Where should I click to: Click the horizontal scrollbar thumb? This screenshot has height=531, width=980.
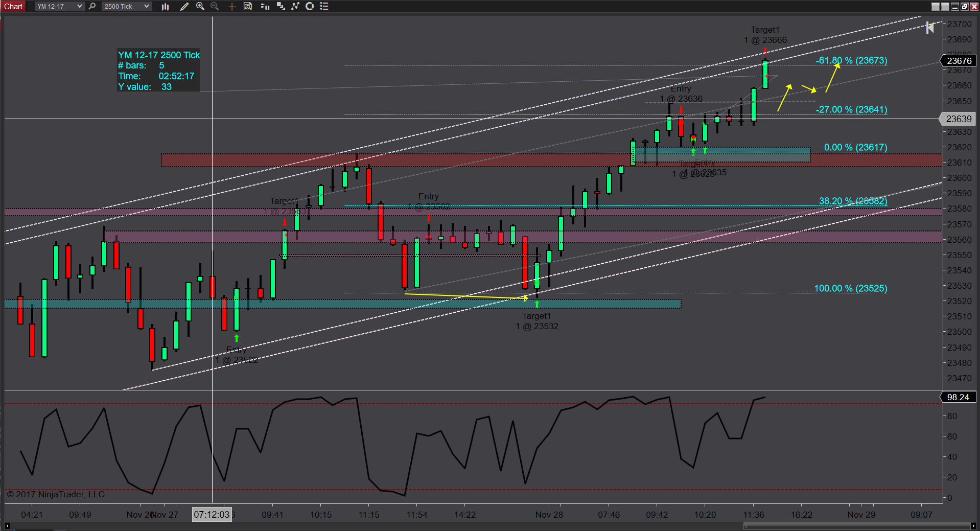pos(857,526)
